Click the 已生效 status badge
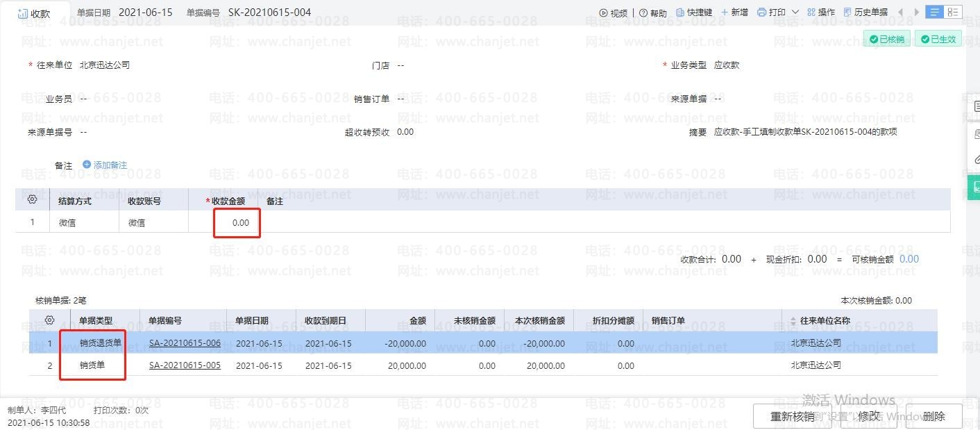 938,39
